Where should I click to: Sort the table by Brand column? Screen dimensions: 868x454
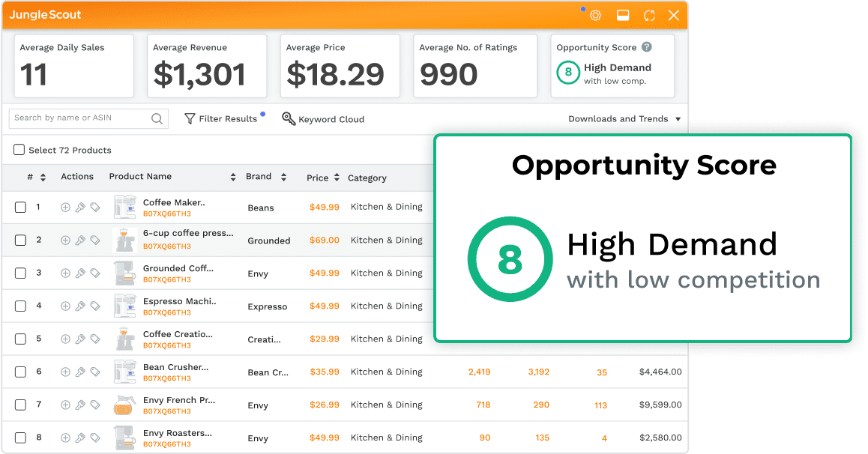283,178
